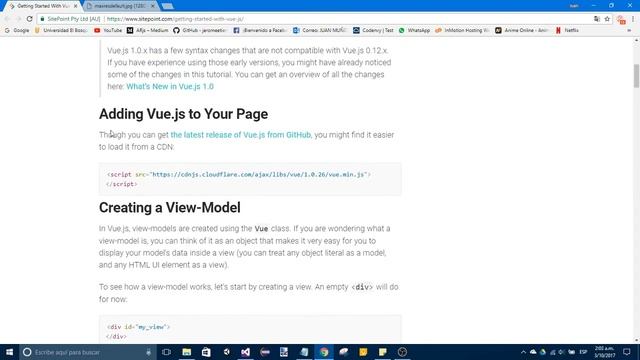Screen dimensions: 640x360
Task: Open the 'Correo: JUAN MUÑOZ' bookmark
Action: pyautogui.click(x=320, y=30)
